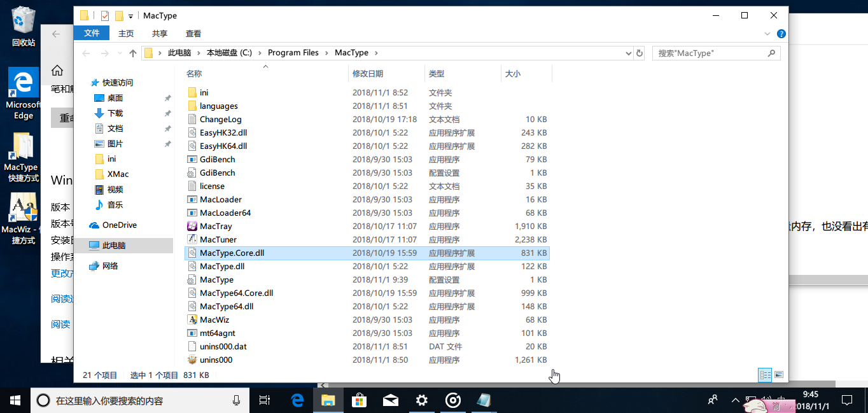Select the MacTuner application icon
The width and height of the screenshot is (868, 413).
click(x=192, y=240)
